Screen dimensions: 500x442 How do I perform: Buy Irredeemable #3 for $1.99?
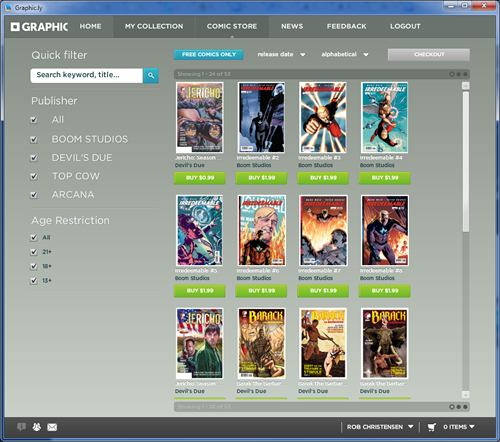[x=323, y=178]
